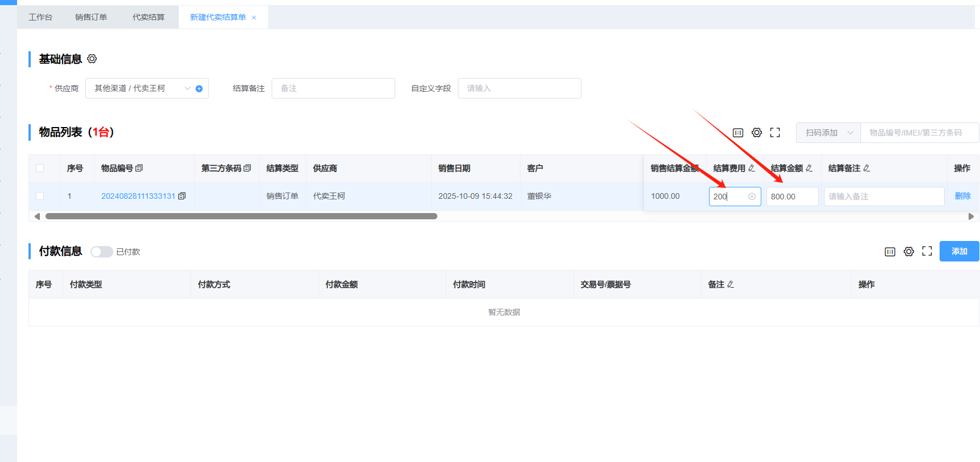Expand 付款信息 table to fullscreen

(927, 251)
